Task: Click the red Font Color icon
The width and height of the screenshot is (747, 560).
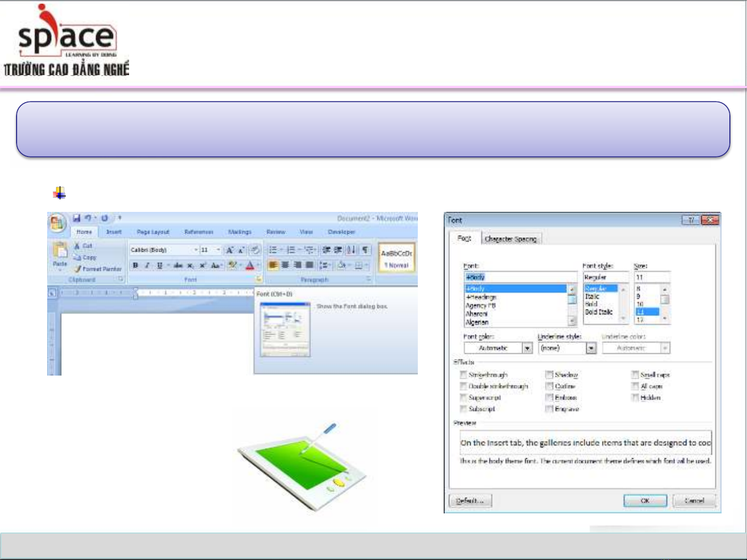Action: click(x=250, y=265)
